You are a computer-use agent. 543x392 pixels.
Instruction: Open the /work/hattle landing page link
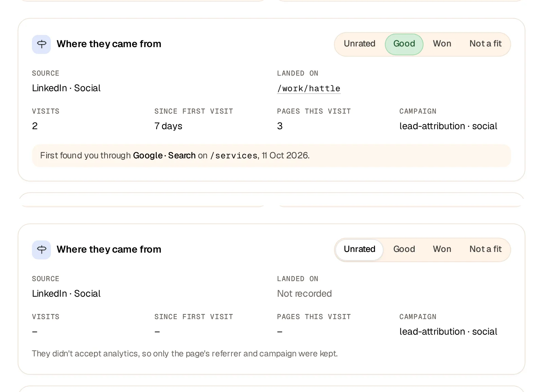tap(309, 89)
